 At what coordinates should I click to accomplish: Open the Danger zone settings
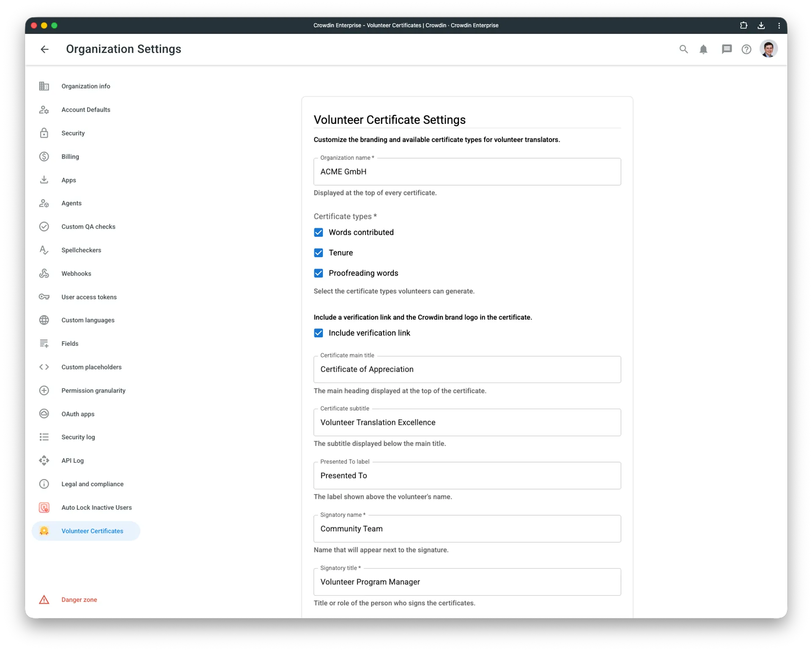pyautogui.click(x=79, y=599)
